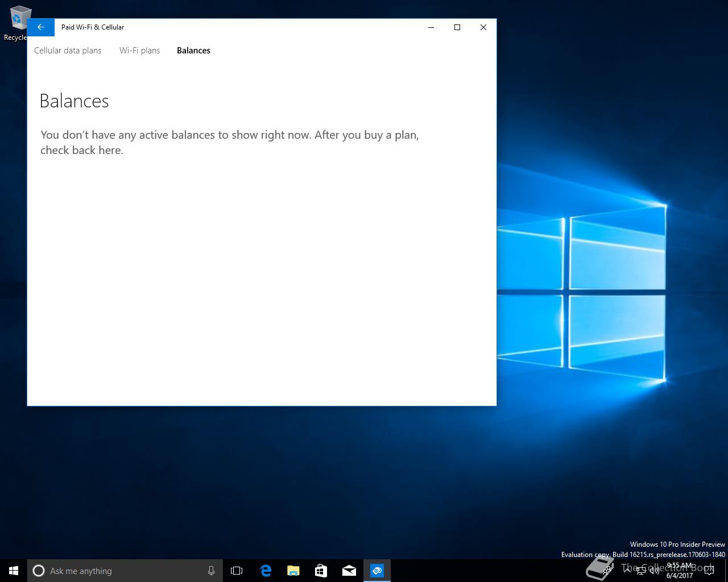728x582 pixels.
Task: Open Task View from the taskbar
Action: tap(237, 571)
